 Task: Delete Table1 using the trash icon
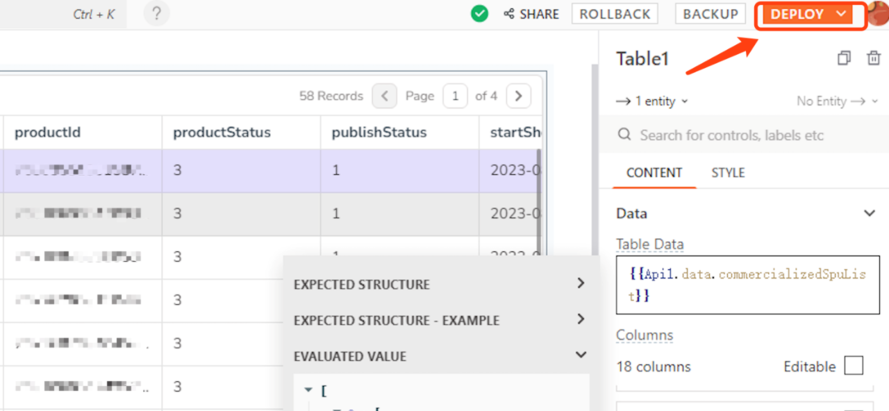873,59
